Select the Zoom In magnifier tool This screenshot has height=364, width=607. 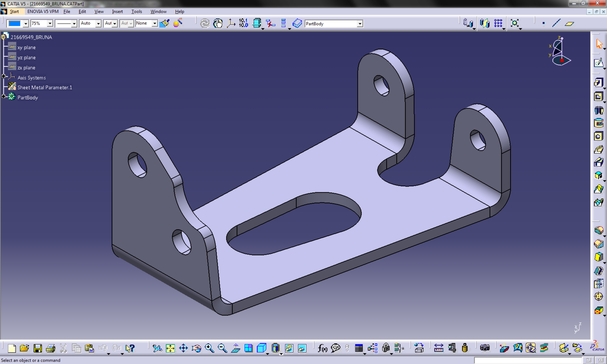coord(209,348)
